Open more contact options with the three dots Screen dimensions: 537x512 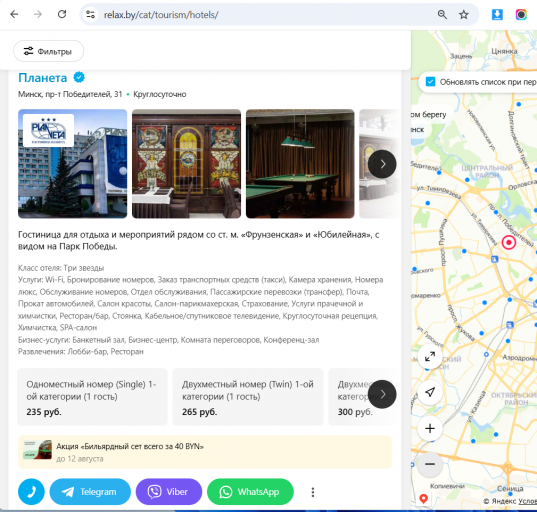(x=313, y=492)
